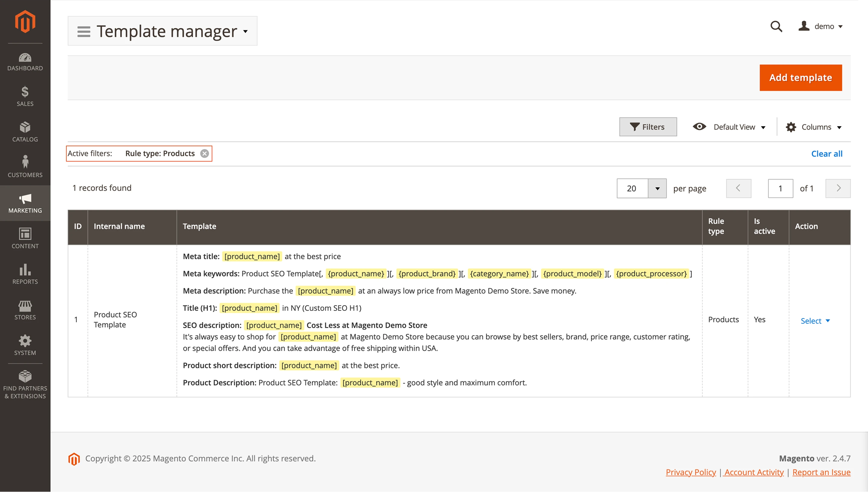Click the Clear all link

click(x=827, y=153)
